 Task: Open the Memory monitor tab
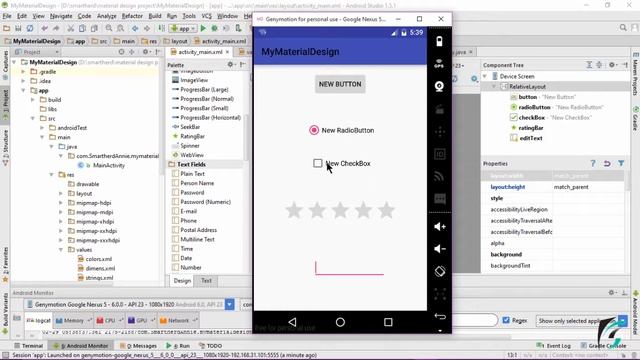click(73, 320)
